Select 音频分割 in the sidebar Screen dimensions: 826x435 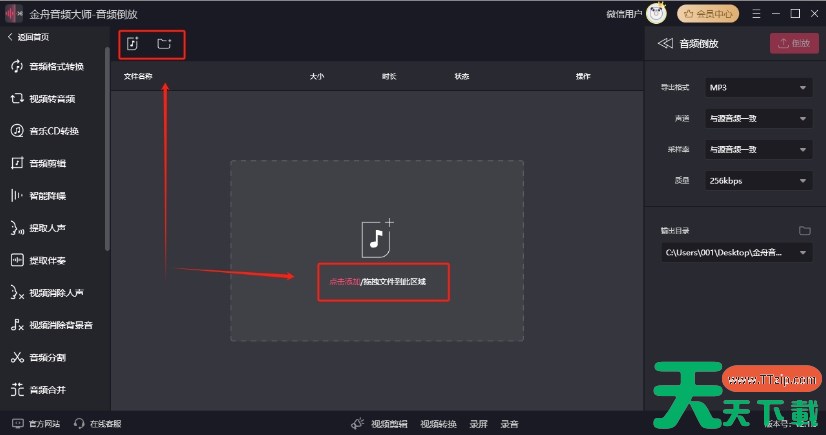(38, 358)
